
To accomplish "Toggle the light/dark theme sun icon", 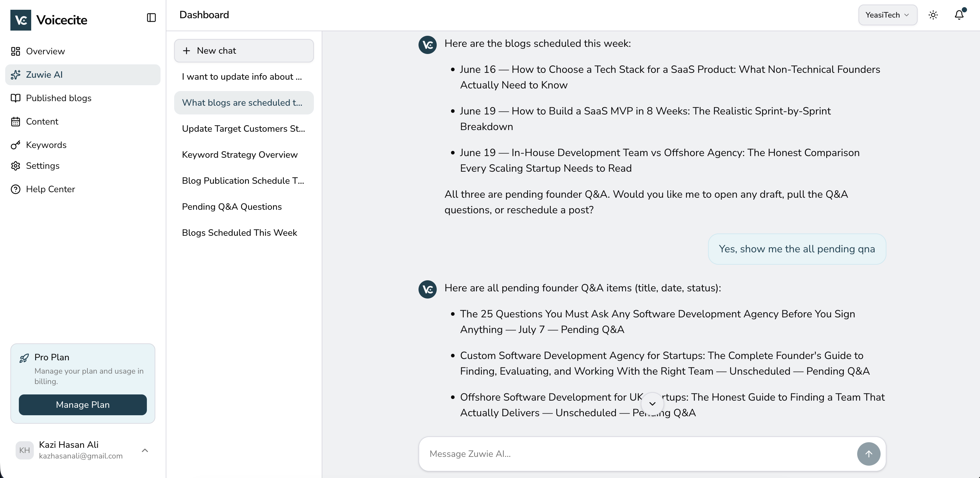I will [933, 15].
